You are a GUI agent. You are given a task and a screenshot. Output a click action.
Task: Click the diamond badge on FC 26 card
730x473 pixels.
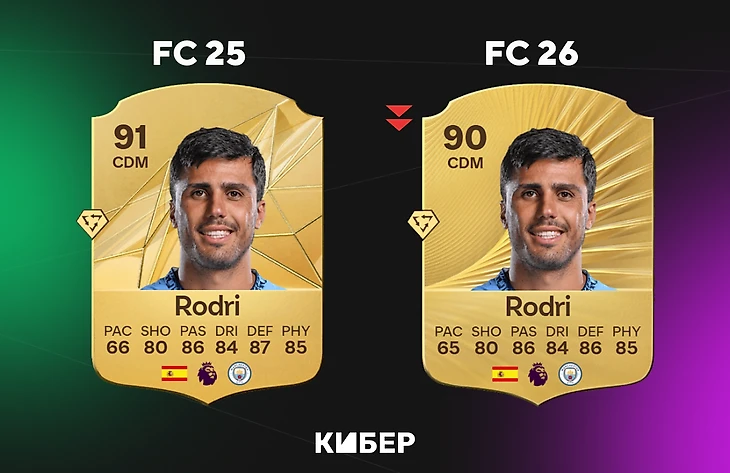(x=423, y=224)
